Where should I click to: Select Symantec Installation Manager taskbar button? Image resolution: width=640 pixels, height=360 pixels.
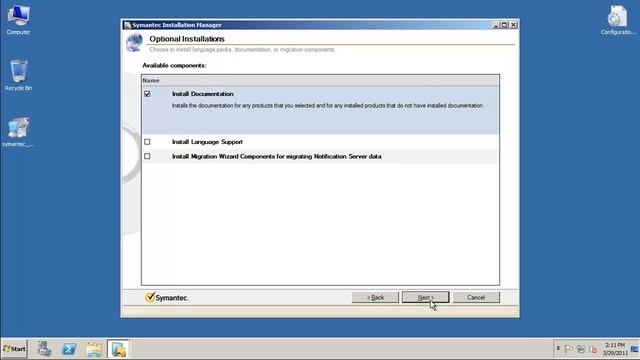point(119,349)
